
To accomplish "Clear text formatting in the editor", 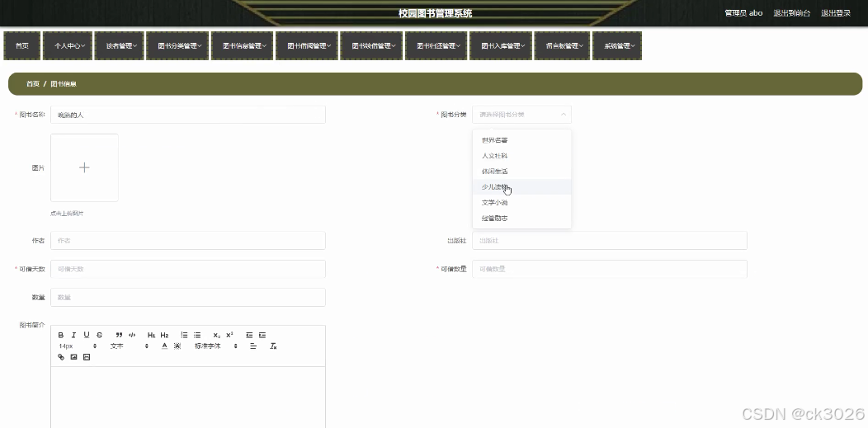I will (x=273, y=346).
